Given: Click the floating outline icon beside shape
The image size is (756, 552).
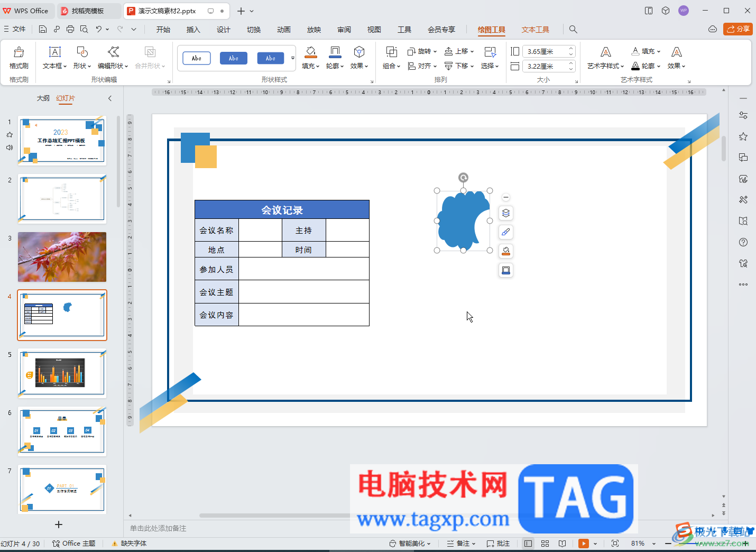Looking at the screenshot, I should (506, 270).
